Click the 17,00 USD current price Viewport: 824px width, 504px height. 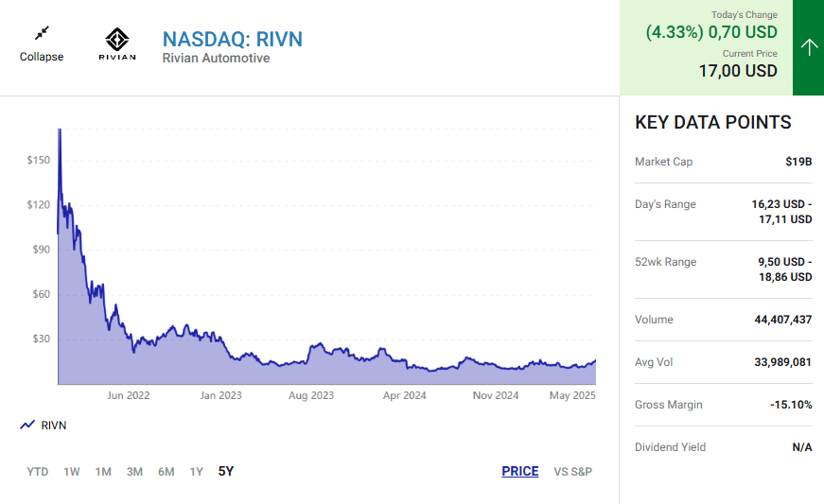[738, 71]
